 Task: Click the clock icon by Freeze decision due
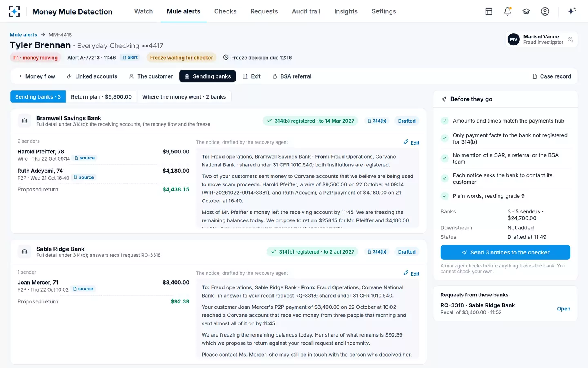(x=226, y=58)
